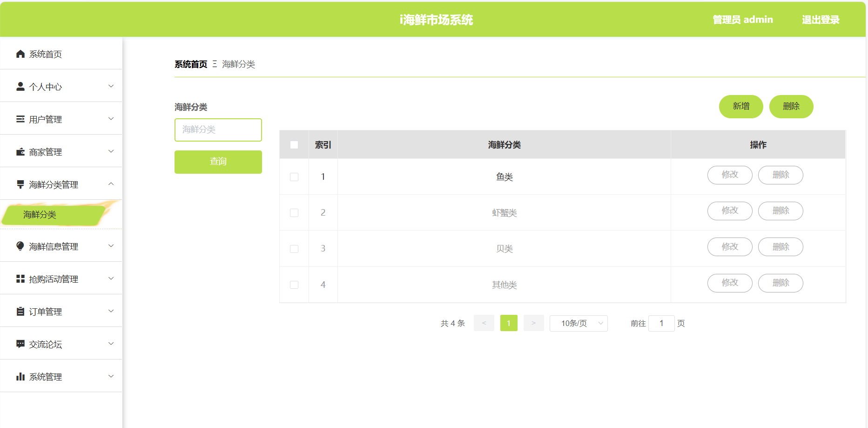Click the home icon beside 系统首页
This screenshot has width=868, height=428.
click(20, 54)
